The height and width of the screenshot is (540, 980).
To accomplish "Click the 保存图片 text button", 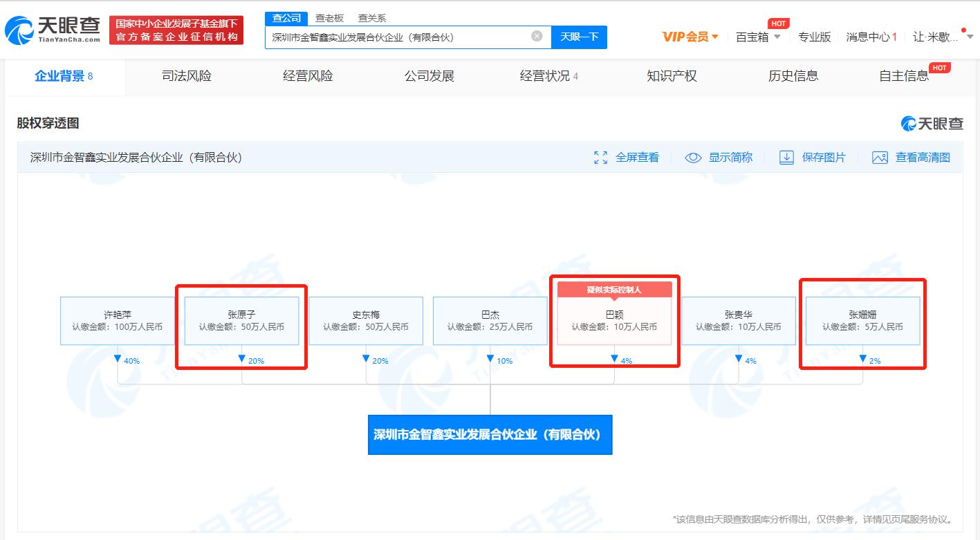I will tap(824, 158).
